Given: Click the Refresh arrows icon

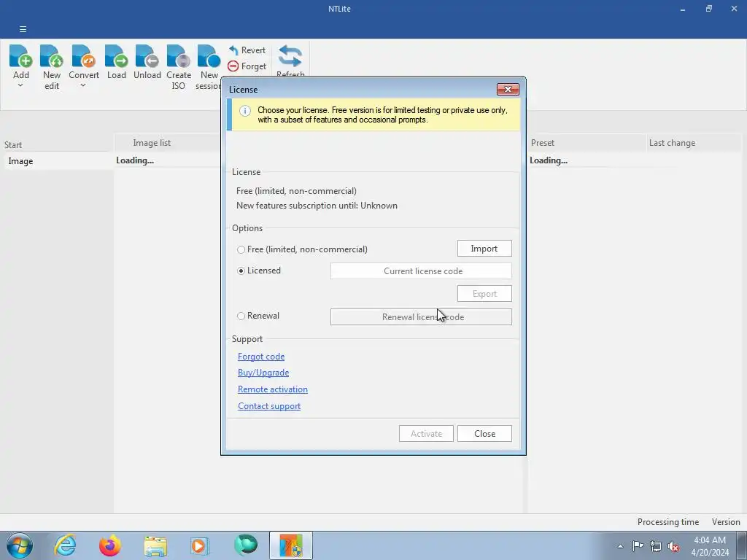Looking at the screenshot, I should tap(290, 56).
